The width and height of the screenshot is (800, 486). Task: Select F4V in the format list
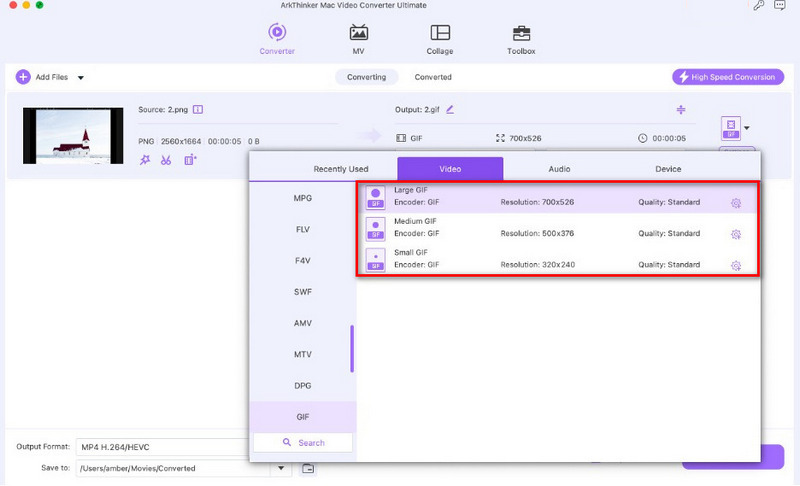coord(303,261)
